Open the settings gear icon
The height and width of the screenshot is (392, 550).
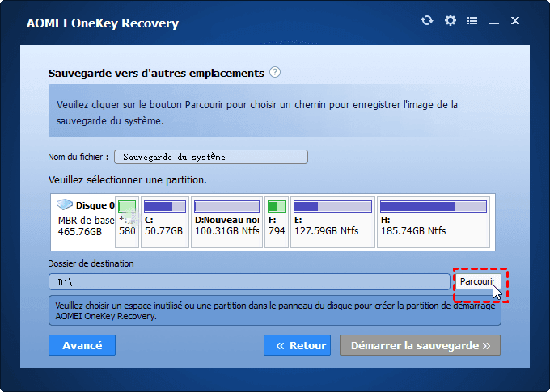[x=450, y=20]
